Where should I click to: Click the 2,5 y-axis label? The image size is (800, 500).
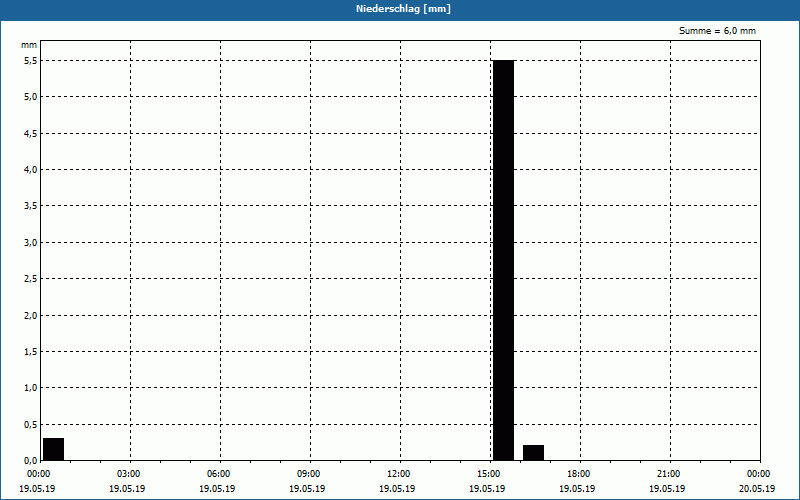point(31,279)
